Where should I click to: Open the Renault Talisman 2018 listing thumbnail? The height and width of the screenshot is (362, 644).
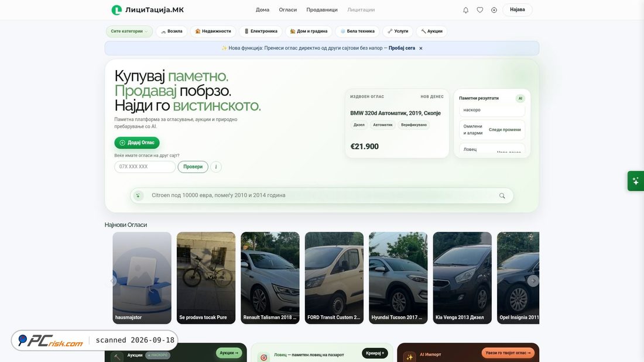coord(270,278)
